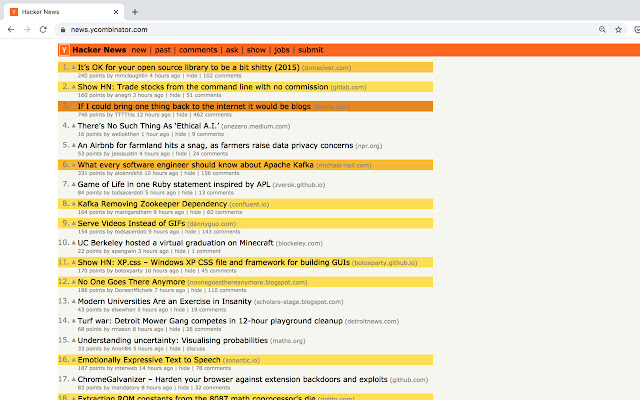Open 'What every software engineer should know about Apache Kafka'
The width and height of the screenshot is (640, 400).
[196, 165]
